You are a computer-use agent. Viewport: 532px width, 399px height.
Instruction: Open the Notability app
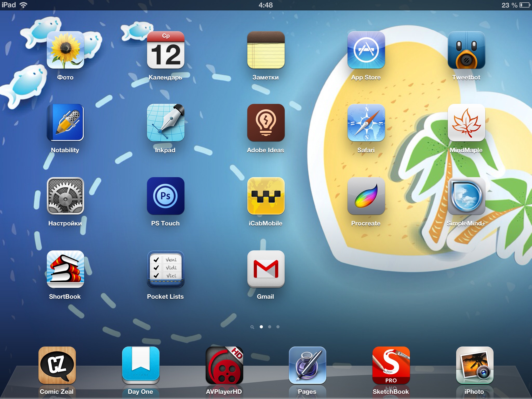pyautogui.click(x=65, y=123)
